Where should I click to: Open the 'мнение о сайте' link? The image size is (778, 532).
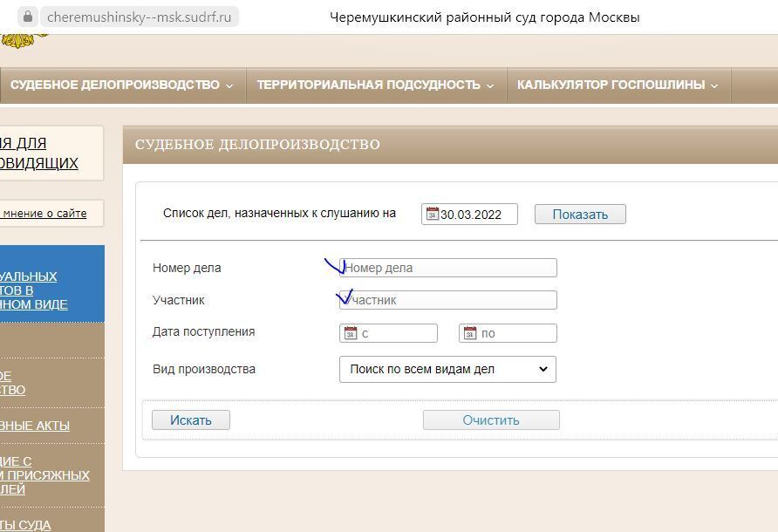coord(44,213)
